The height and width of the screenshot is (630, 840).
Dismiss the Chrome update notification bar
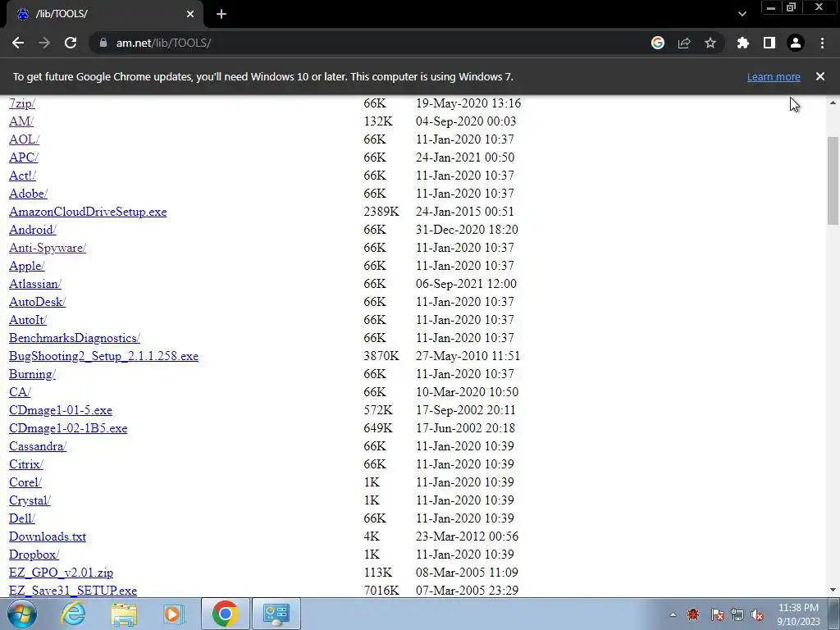pos(820,76)
